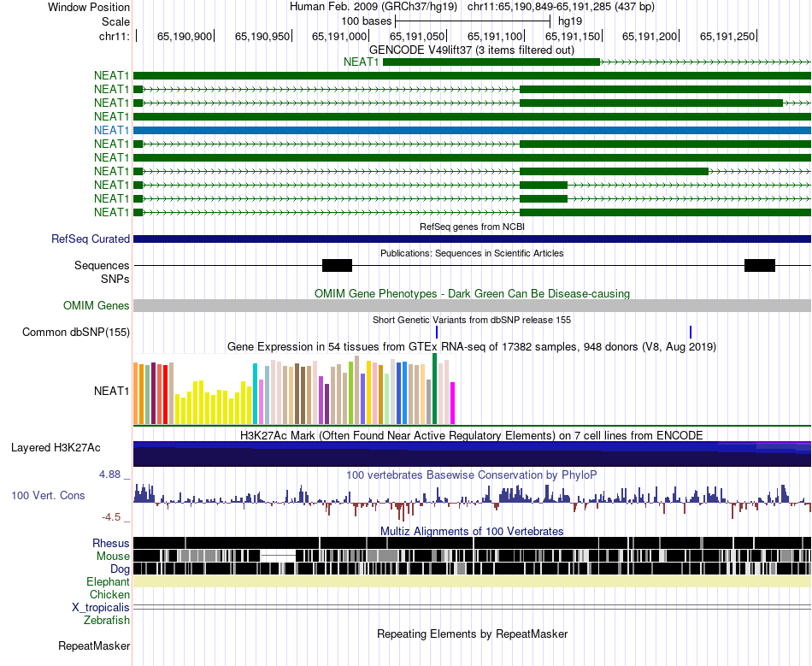
Task: Click the rightmost black block in Sequences track
Action: coord(760,265)
